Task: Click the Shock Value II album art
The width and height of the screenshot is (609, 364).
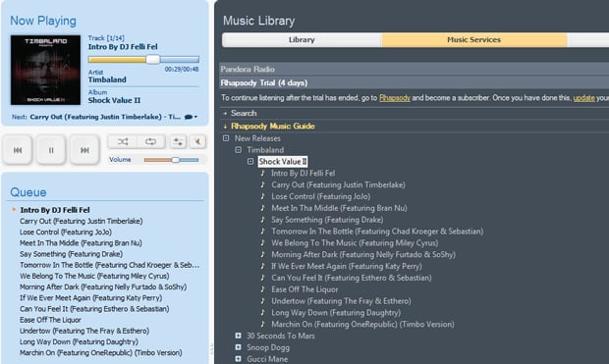Action: pyautogui.click(x=45, y=70)
